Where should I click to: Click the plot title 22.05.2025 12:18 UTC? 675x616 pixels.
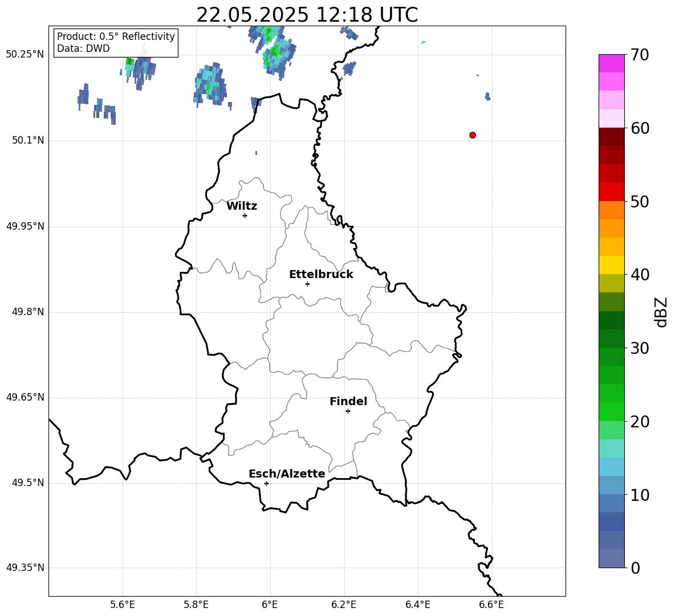(x=307, y=15)
